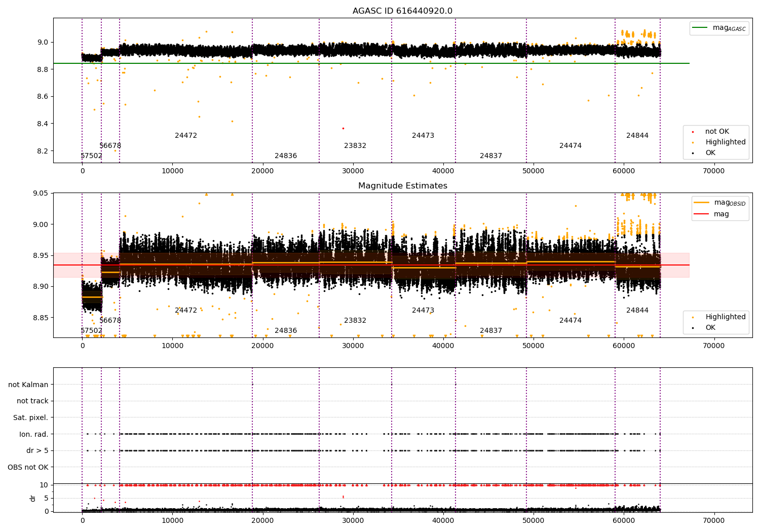760x532 pixels.
Task: Select the 8.85 y-axis tick label
Action: 40,318
